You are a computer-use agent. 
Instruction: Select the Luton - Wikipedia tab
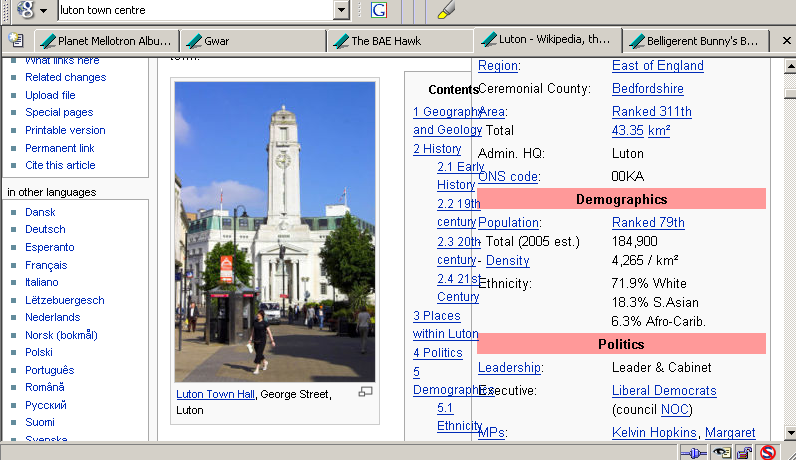coord(547,40)
